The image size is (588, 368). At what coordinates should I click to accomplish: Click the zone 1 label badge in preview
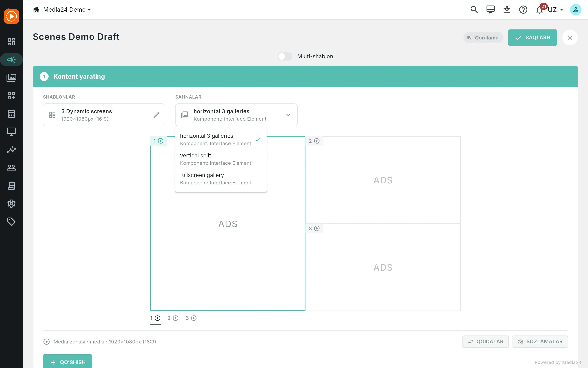(158, 141)
